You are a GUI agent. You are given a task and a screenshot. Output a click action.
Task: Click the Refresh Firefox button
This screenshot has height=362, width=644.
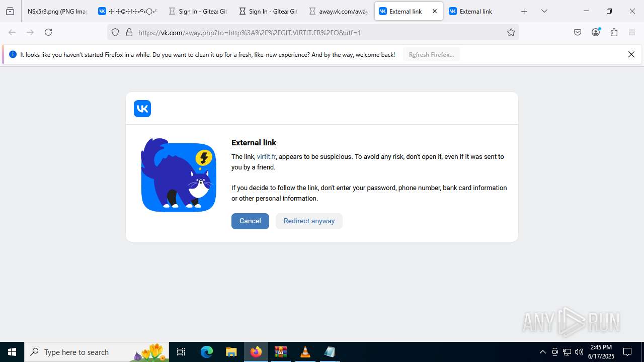432,55
